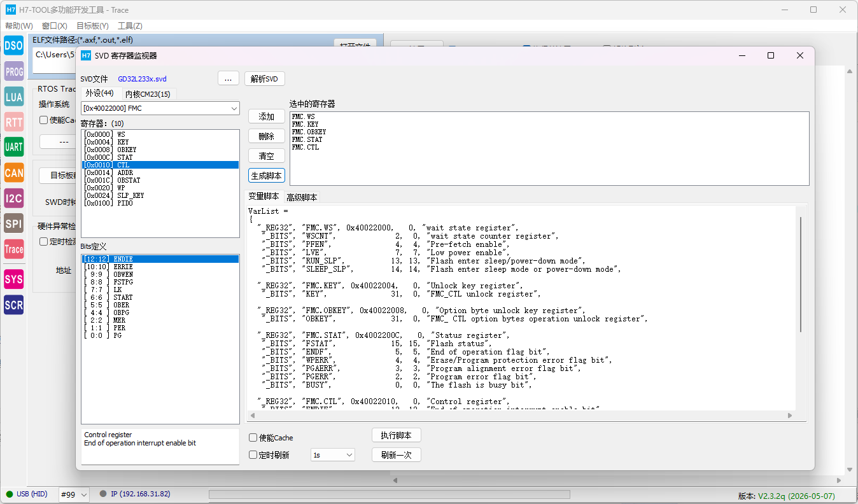858x504 pixels.
Task: Open the LUA script tool
Action: (13, 97)
